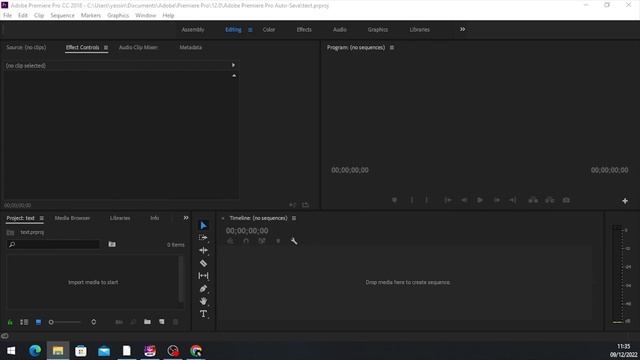Open the File menu

[7, 16]
